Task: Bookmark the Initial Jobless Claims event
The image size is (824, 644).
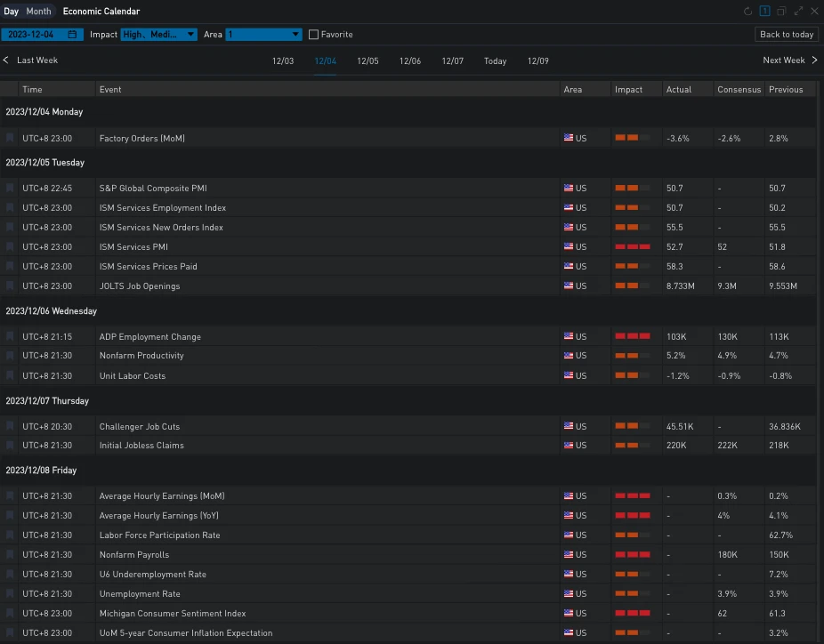Action: (11, 446)
